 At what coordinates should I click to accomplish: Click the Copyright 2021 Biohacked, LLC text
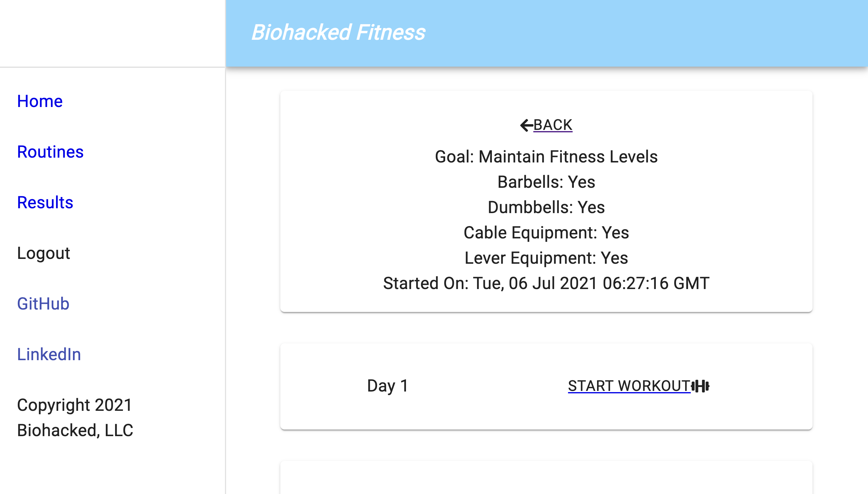pyautogui.click(x=75, y=418)
